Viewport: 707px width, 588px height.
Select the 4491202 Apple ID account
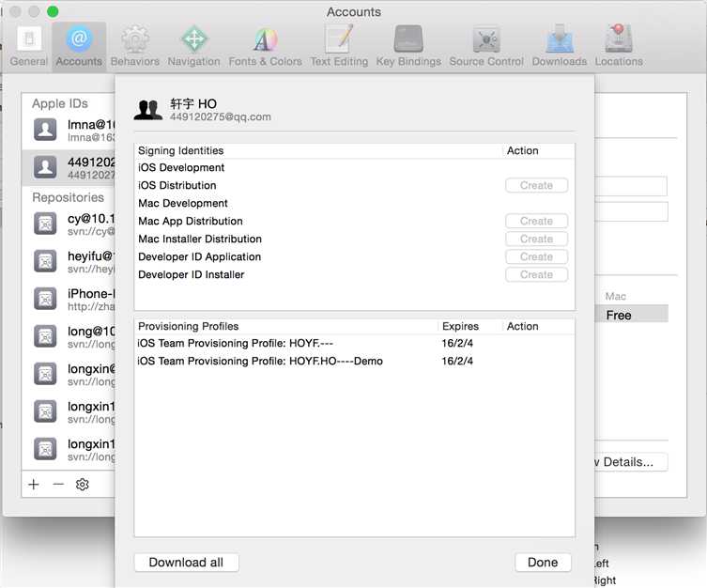pyautogui.click(x=69, y=168)
